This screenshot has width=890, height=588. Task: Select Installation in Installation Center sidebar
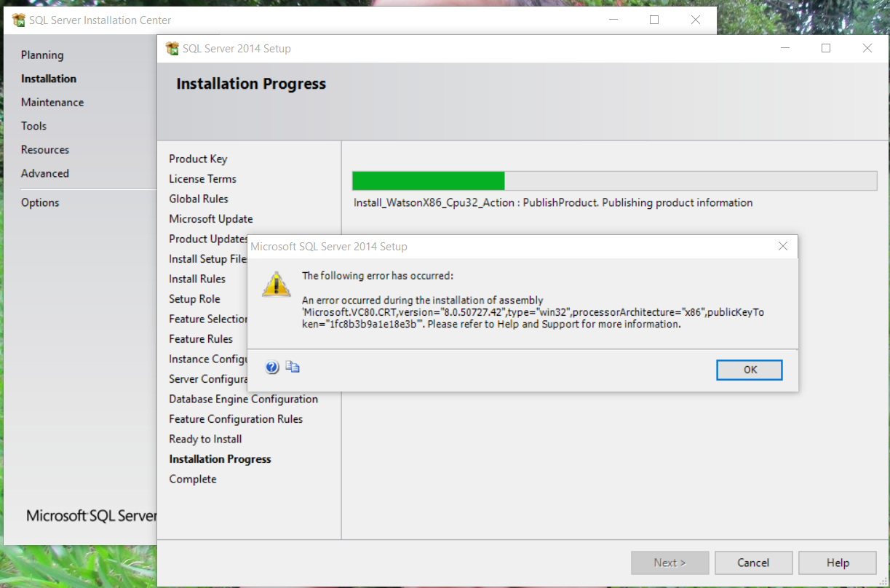coord(49,79)
